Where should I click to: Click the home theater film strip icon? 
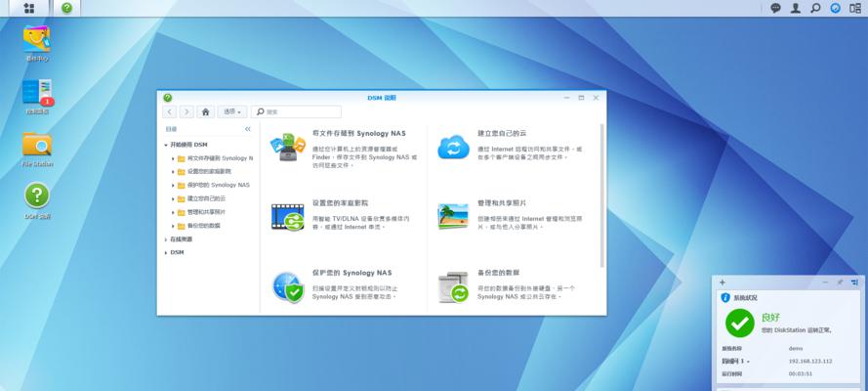(x=288, y=217)
